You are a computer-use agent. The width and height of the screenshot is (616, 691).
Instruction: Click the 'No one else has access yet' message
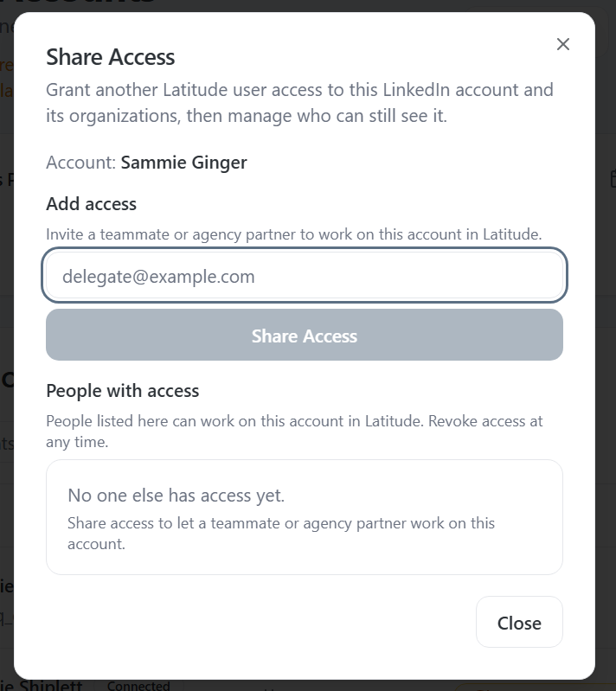176,496
